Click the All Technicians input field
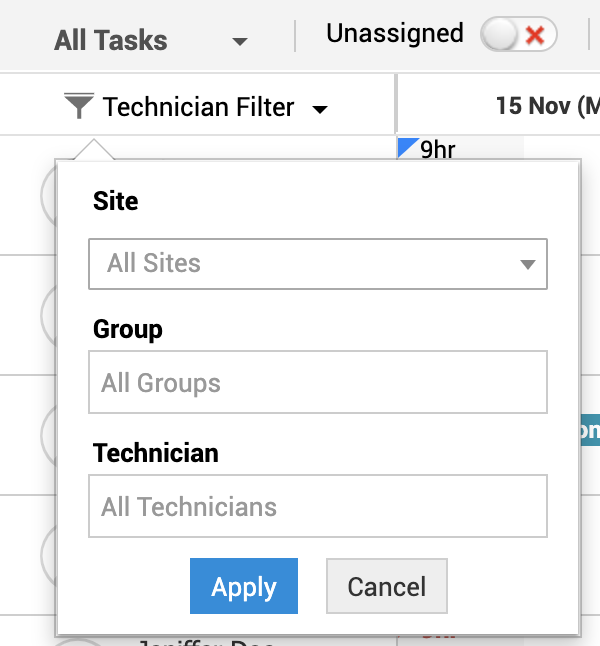Screen dimensions: 600x646 (x=318, y=506)
